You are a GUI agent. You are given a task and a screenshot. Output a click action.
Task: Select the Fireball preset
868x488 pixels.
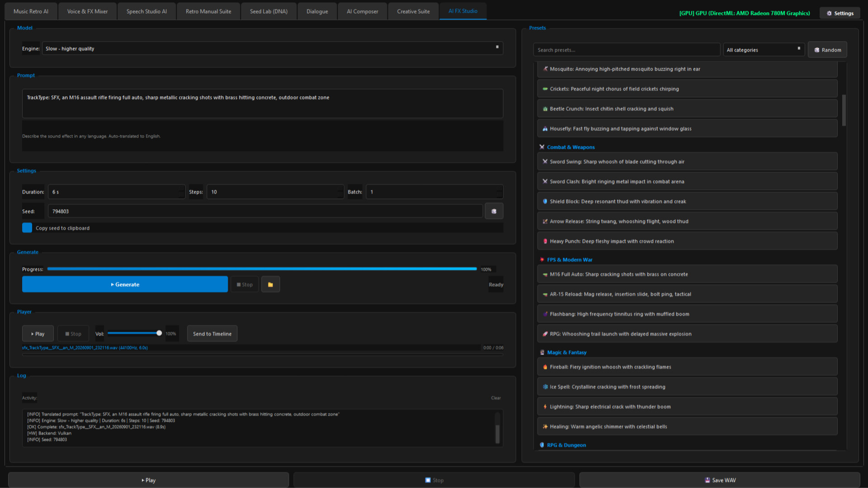(x=687, y=367)
